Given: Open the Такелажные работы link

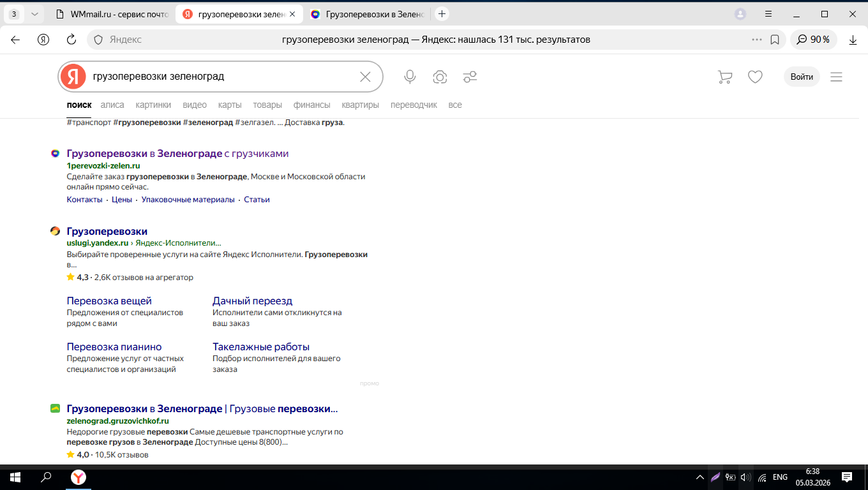Looking at the screenshot, I should pyautogui.click(x=261, y=347).
